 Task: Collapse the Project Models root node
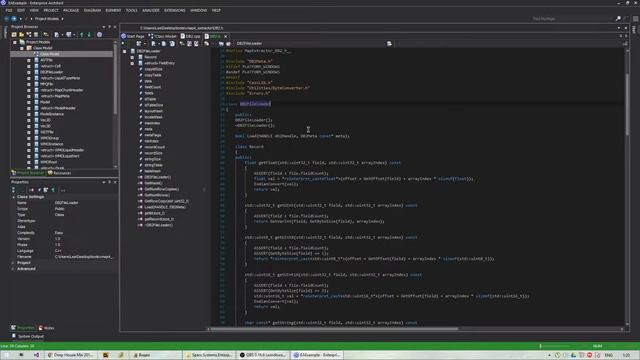pos(15,42)
